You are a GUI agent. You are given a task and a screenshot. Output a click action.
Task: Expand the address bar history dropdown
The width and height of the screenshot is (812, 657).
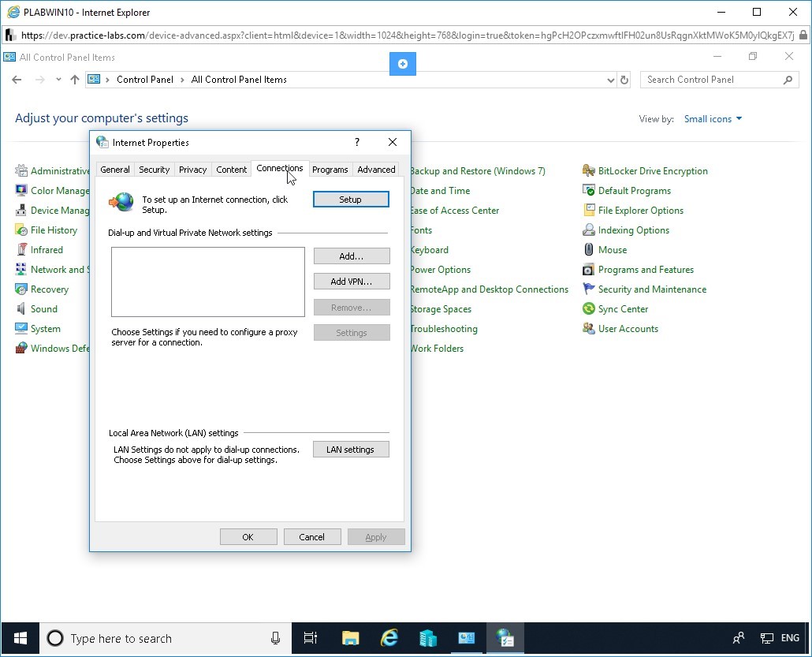tap(610, 80)
